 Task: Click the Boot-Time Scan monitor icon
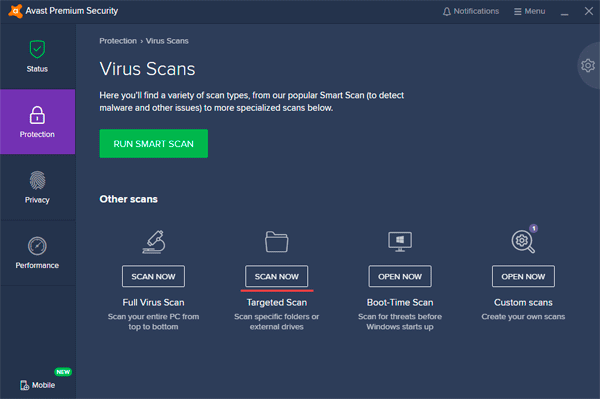pos(400,242)
